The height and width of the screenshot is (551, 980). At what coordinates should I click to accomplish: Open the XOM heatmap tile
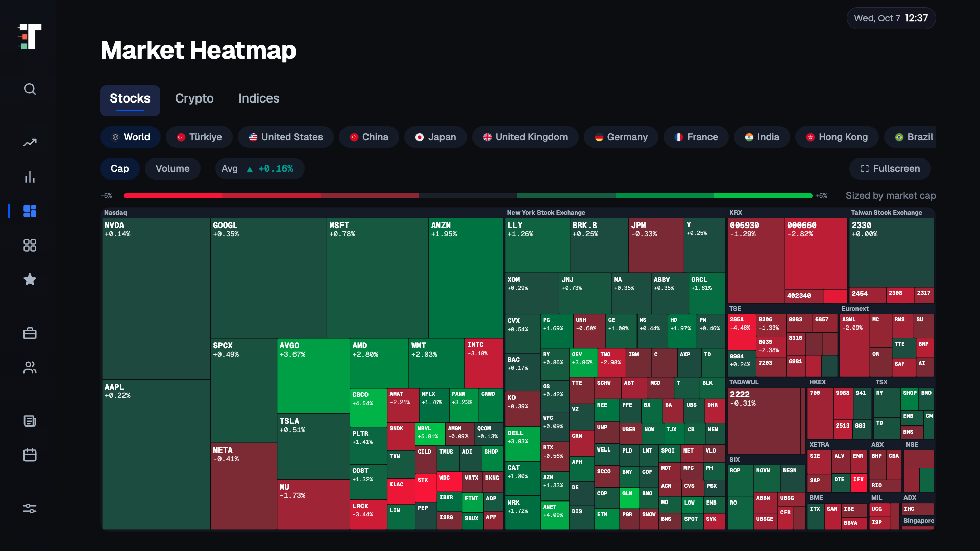(x=532, y=293)
